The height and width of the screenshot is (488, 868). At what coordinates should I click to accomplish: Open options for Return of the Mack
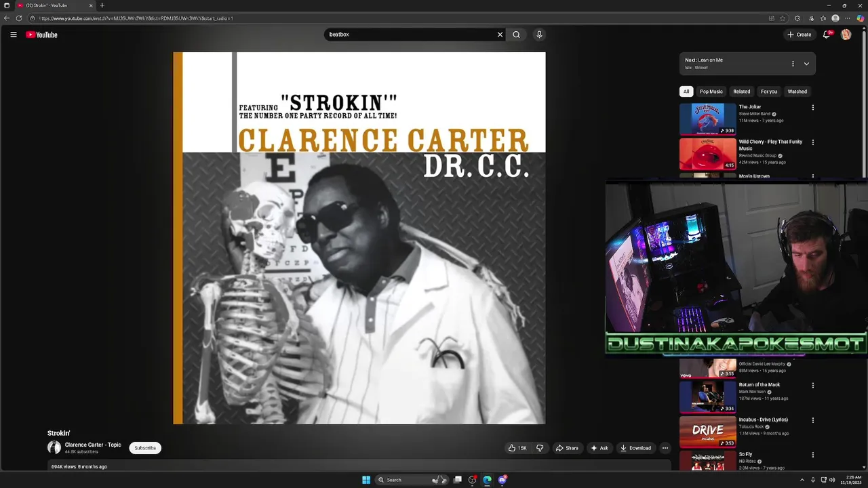click(812, 386)
